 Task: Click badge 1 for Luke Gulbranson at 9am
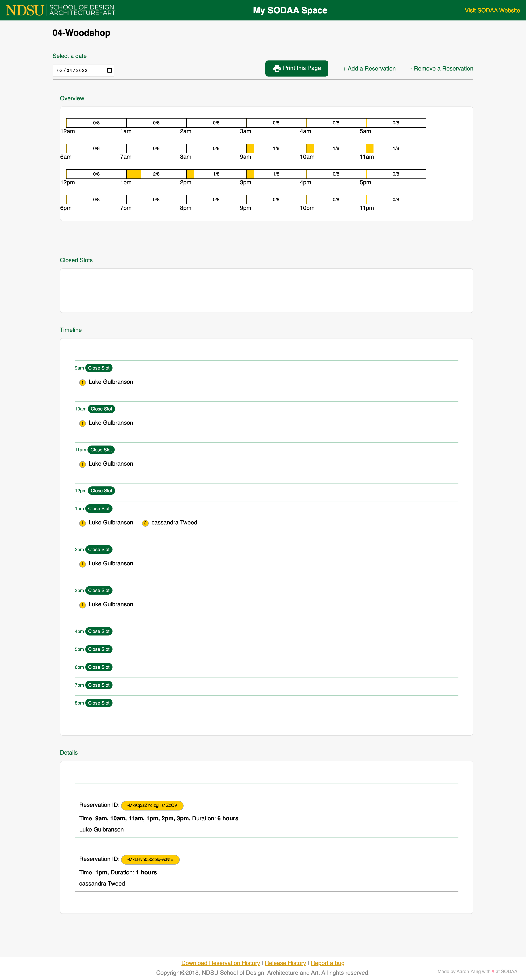point(83,382)
